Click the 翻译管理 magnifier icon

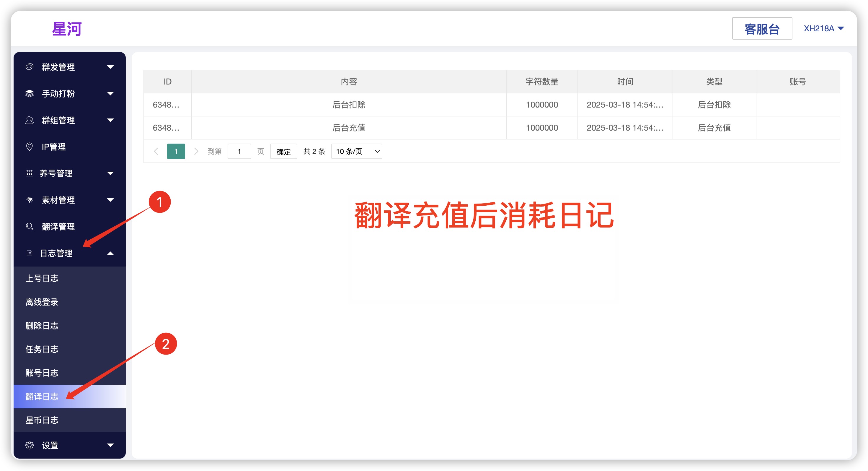tap(30, 226)
